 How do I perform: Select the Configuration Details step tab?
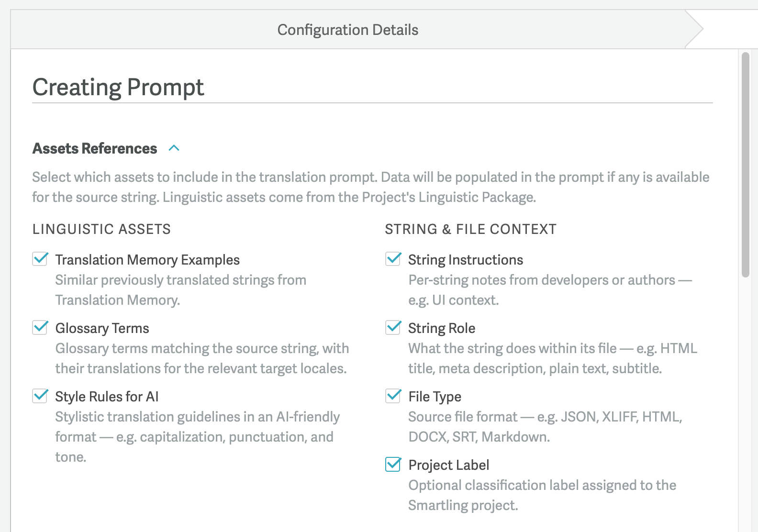348,30
